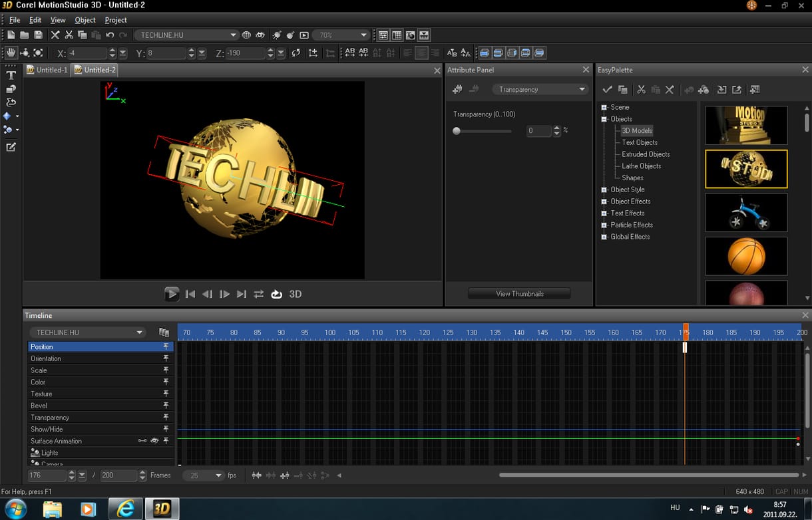Click the globe icon beside object dropdown

point(246,35)
